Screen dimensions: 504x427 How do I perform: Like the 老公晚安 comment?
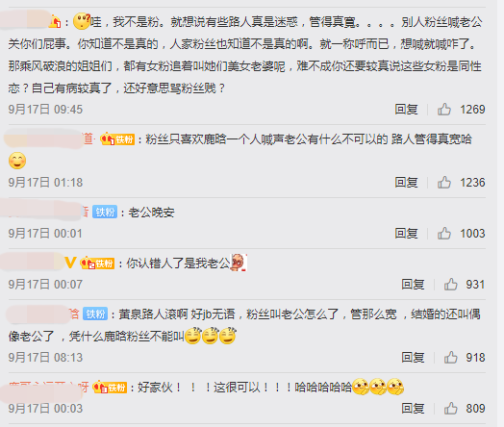pyautogui.click(x=444, y=234)
